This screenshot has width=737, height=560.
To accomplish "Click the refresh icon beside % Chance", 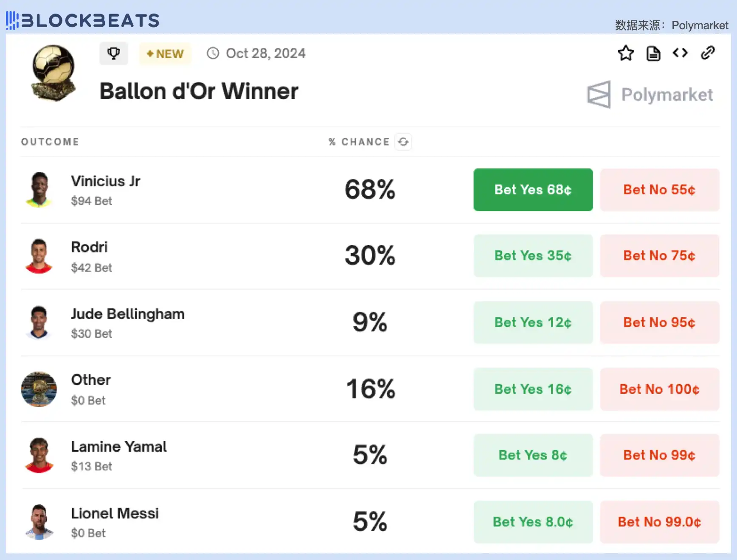I will point(403,142).
